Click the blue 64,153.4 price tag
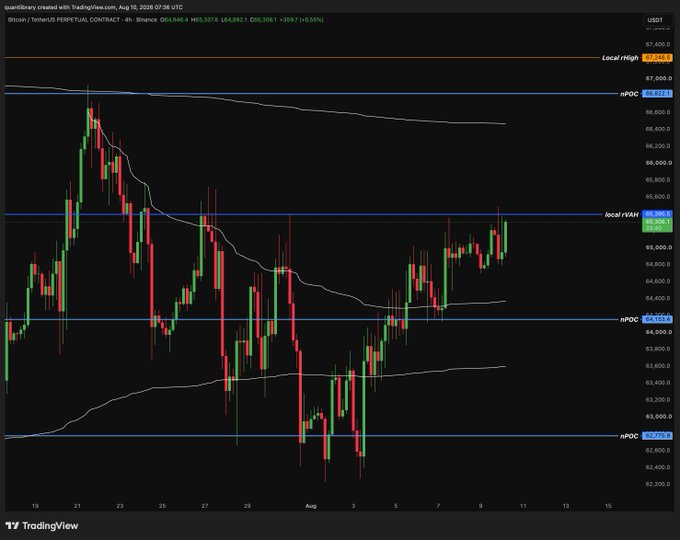The height and width of the screenshot is (540, 680). pos(657,320)
